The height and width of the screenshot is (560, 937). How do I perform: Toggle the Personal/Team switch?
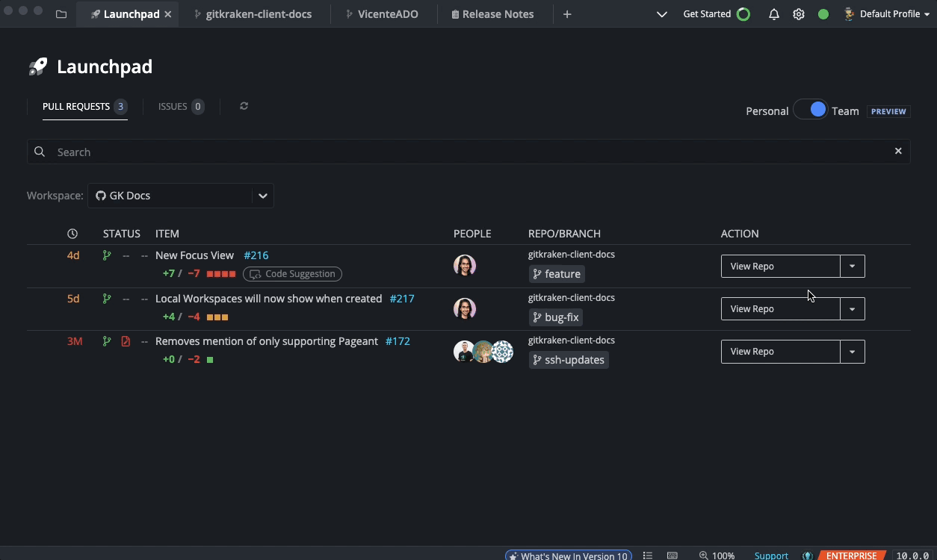pyautogui.click(x=811, y=110)
